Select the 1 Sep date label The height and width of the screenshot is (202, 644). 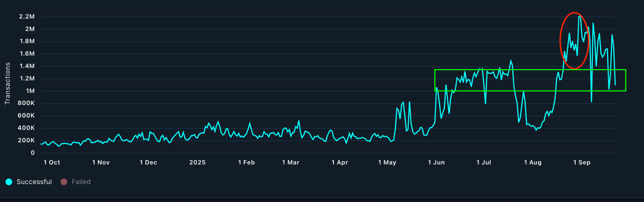[x=582, y=162]
